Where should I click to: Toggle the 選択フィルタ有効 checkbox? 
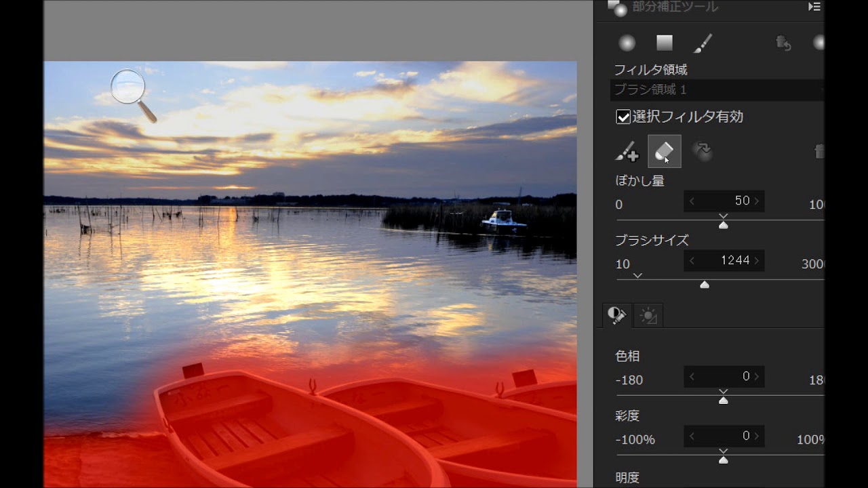(623, 117)
